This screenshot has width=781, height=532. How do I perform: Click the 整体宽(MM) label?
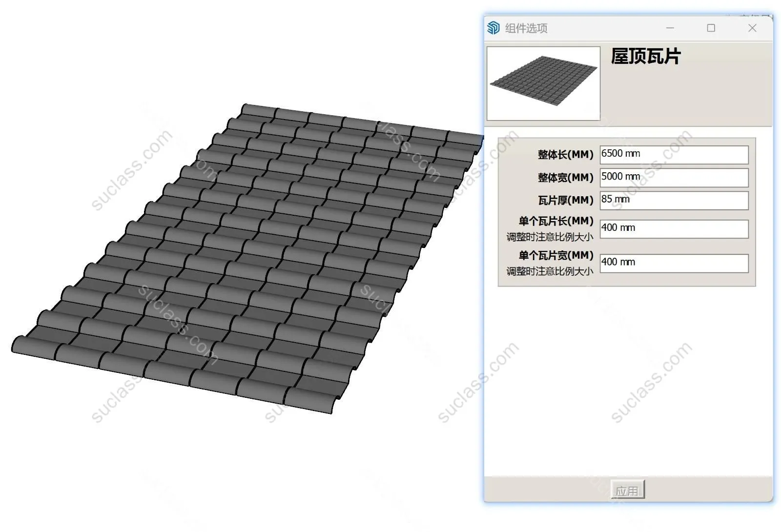pos(565,178)
